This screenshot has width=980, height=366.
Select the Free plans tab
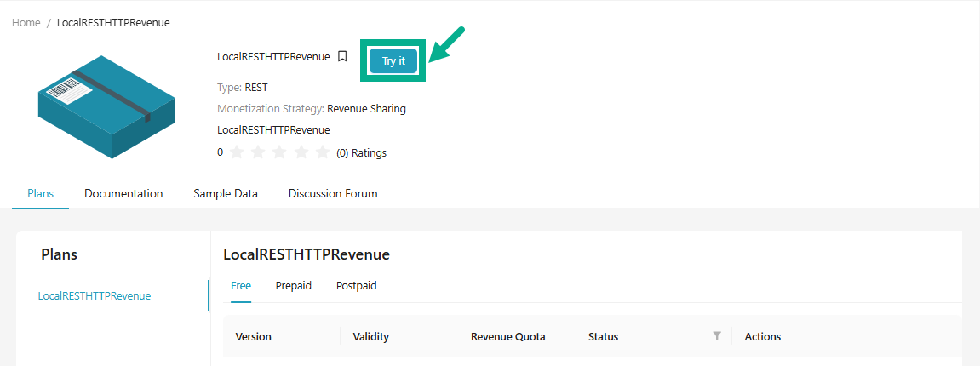pos(241,286)
